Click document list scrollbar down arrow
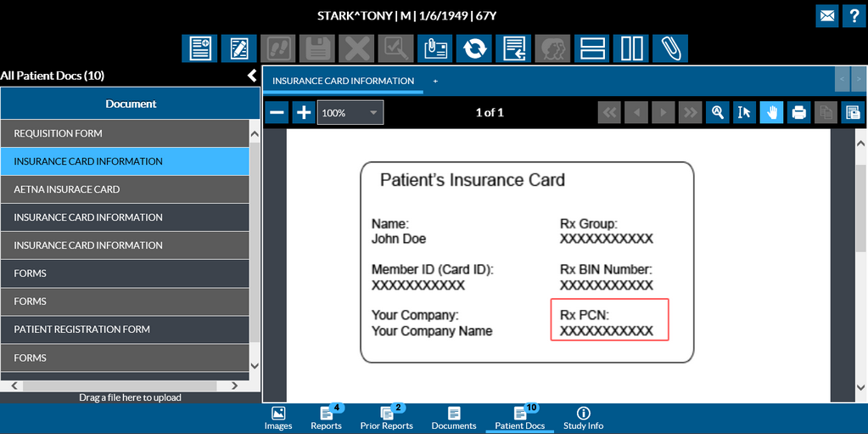This screenshot has height=434, width=868. pos(255,366)
